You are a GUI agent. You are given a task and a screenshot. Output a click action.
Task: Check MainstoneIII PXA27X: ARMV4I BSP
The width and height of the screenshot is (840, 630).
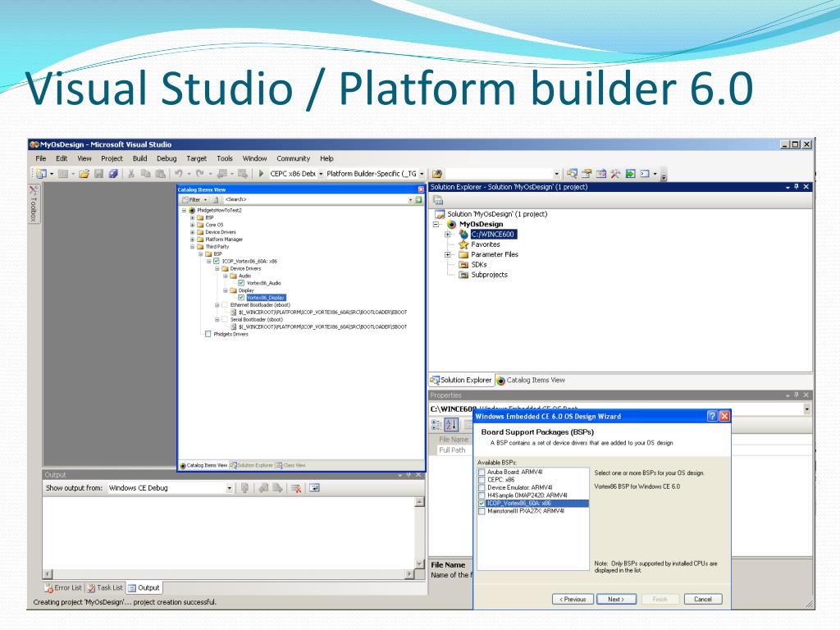click(x=482, y=511)
